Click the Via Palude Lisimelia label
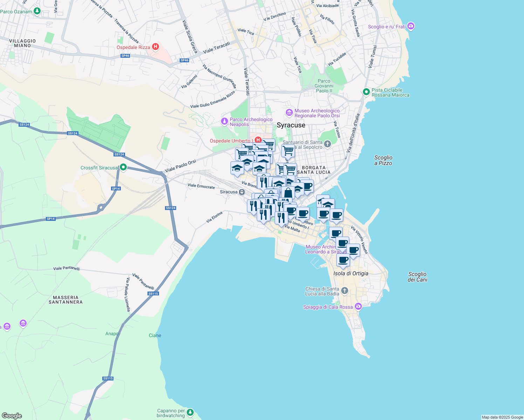This screenshot has height=420, width=524. [x=128, y=295]
